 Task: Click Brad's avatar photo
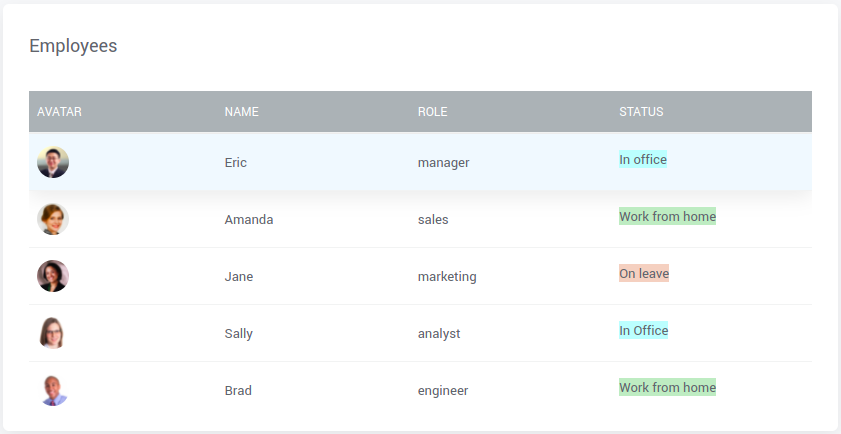coord(53,390)
